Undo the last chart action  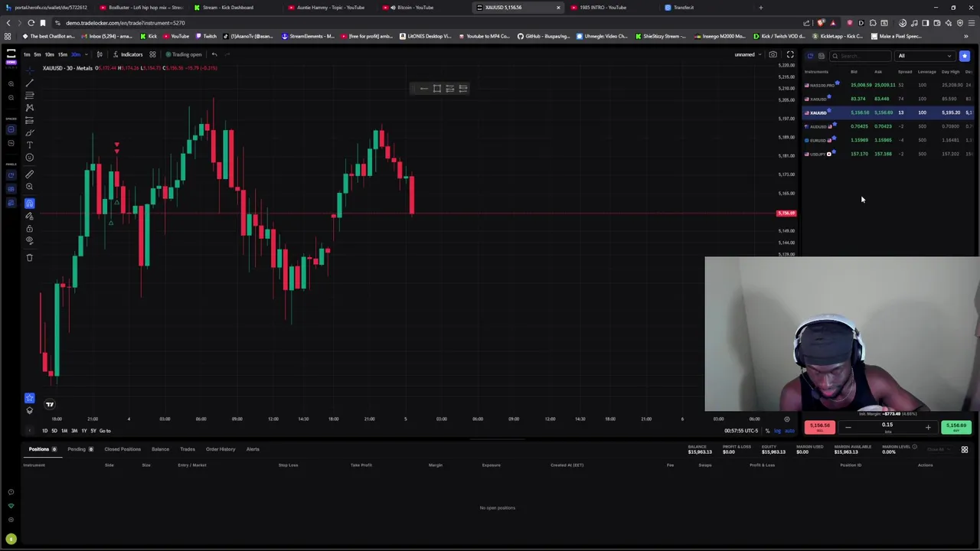[x=214, y=54]
